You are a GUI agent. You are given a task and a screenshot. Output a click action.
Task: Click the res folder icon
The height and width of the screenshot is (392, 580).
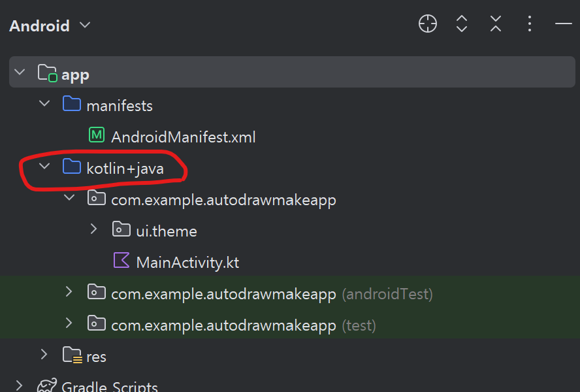click(x=72, y=355)
